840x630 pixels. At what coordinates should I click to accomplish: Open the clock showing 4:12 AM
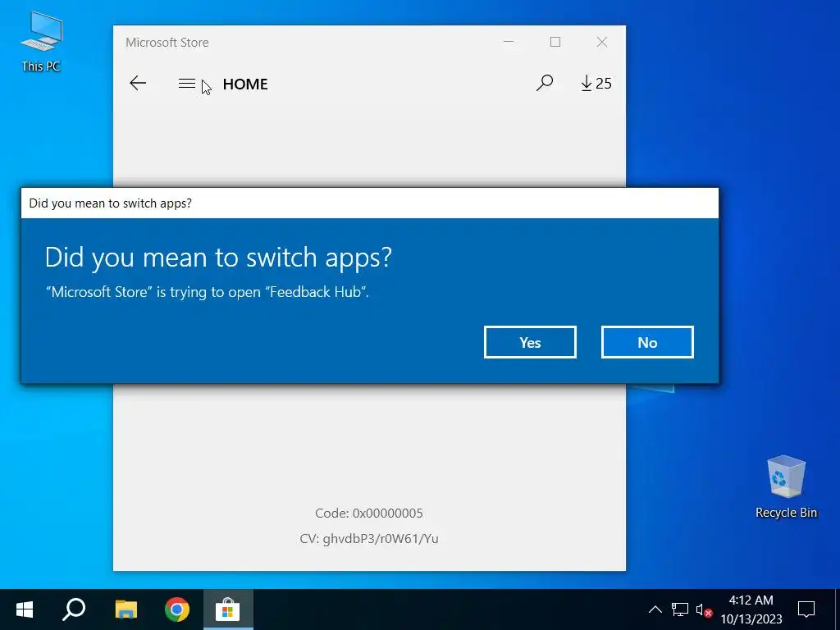(x=751, y=609)
